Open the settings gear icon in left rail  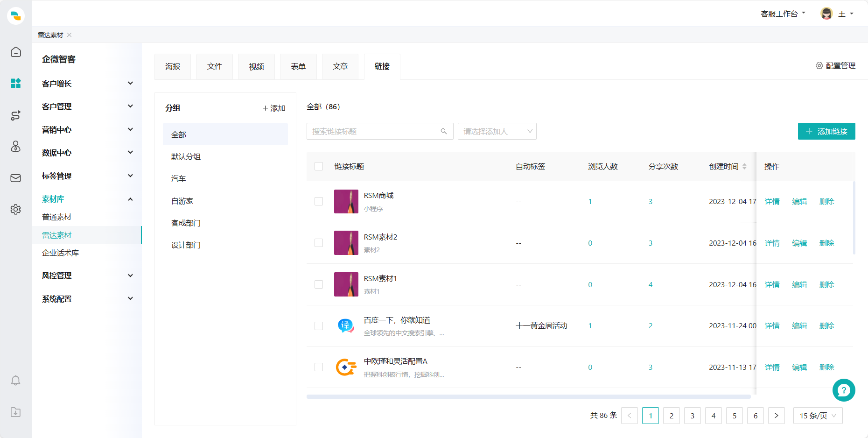click(x=16, y=209)
